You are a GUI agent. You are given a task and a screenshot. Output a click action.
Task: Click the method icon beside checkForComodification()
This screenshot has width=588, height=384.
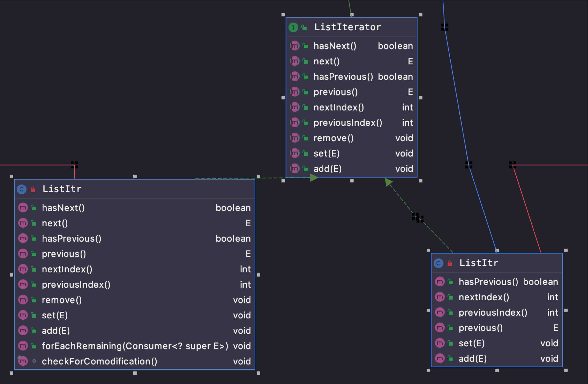coord(23,361)
